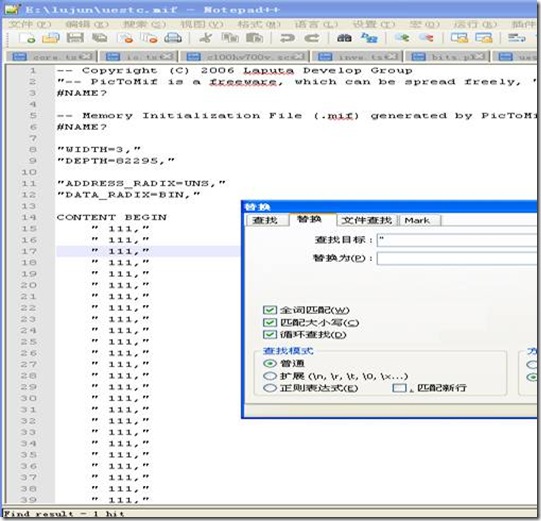Switch to the 文件查找 tab
Screen dimensions: 541x521
coord(367,220)
